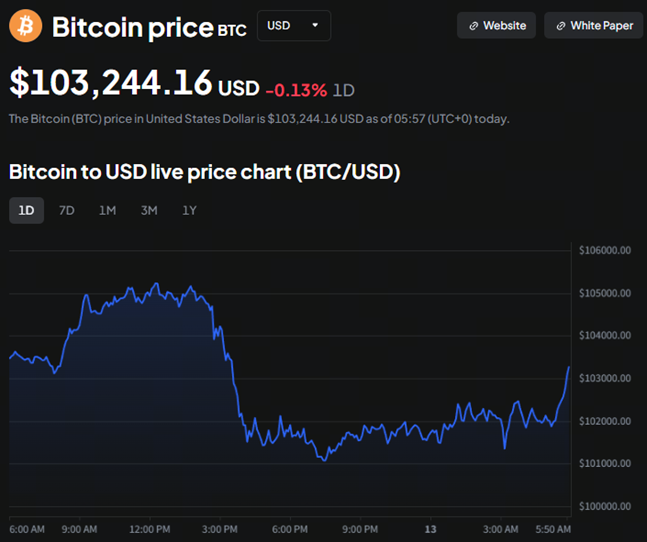Switch chart to 7D range
Image resolution: width=647 pixels, height=542 pixels.
click(x=67, y=210)
